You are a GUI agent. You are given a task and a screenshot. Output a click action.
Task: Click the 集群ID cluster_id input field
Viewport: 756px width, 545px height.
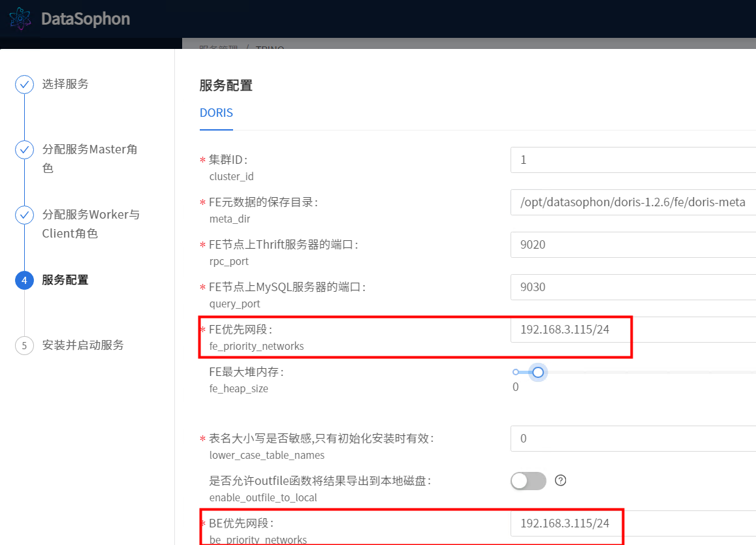click(633, 160)
